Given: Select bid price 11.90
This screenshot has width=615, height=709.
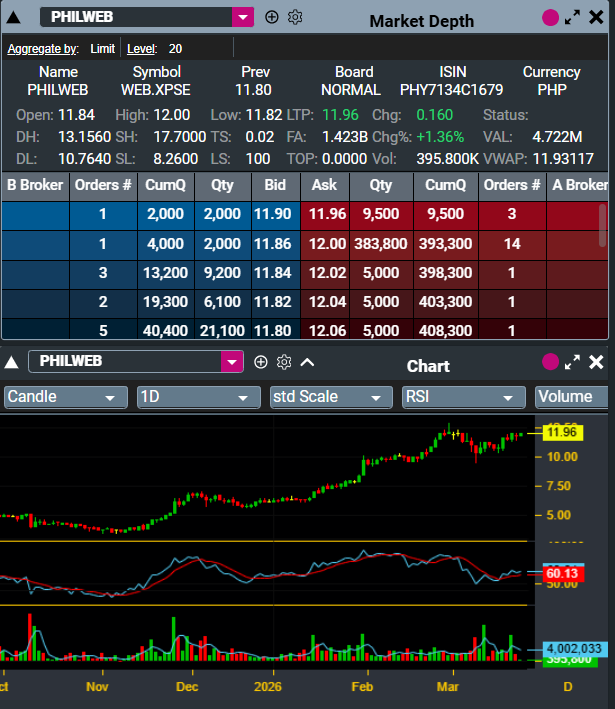Looking at the screenshot, I should 273,214.
